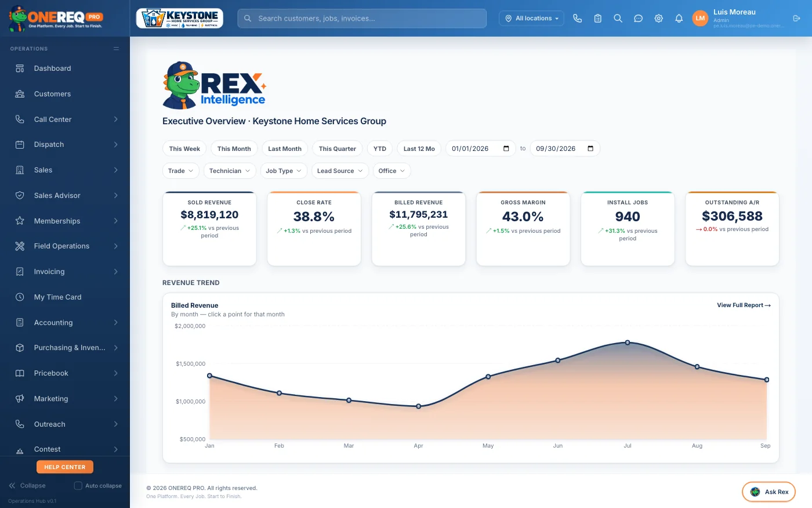Click the LM user avatar
This screenshot has width=812, height=508.
tap(700, 19)
